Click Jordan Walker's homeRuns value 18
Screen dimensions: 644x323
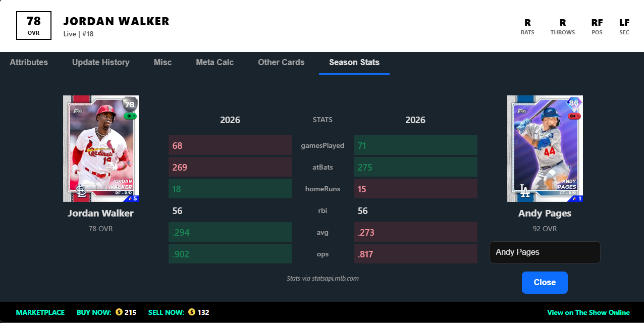230,189
